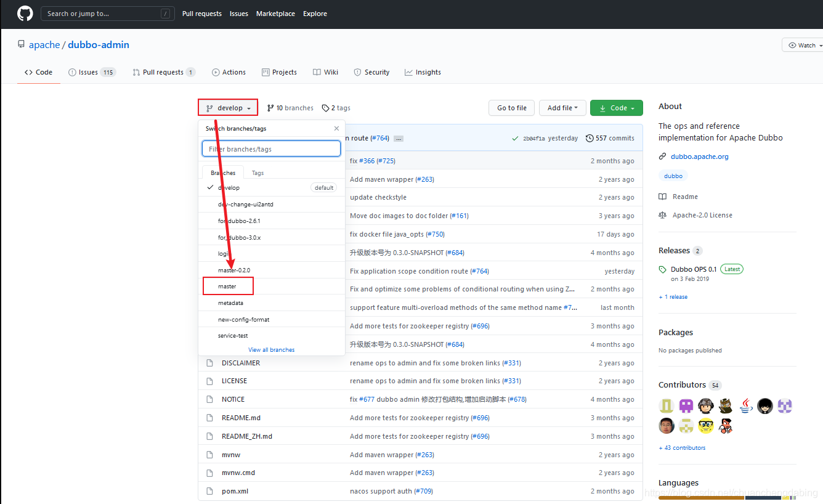
Task: Click the dubbo topic tag
Action: click(x=673, y=176)
